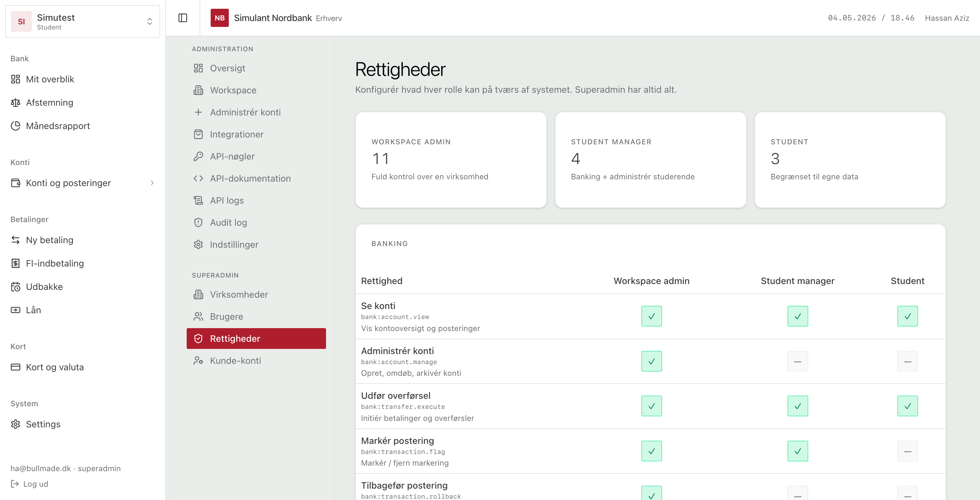
Task: Click the Konti og posteringer wallet icon
Action: [x=16, y=183]
